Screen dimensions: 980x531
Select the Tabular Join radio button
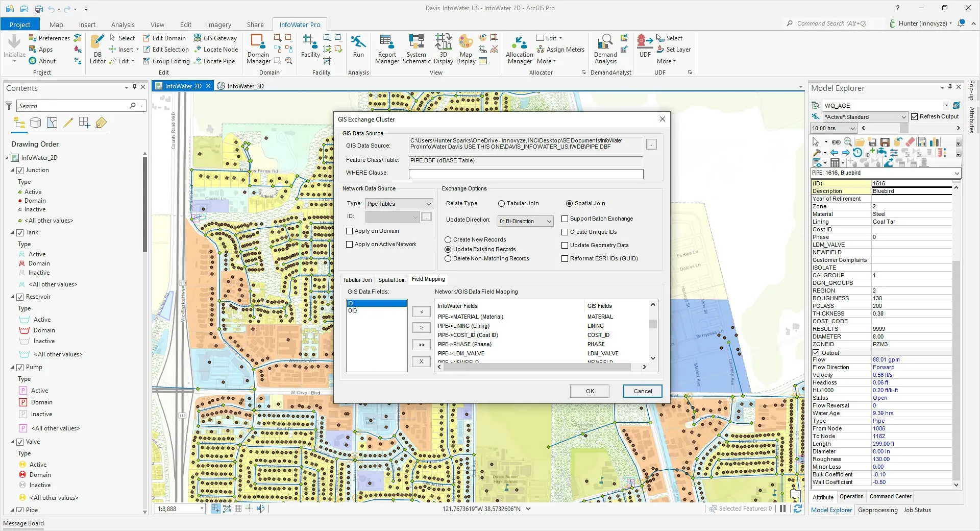501,203
